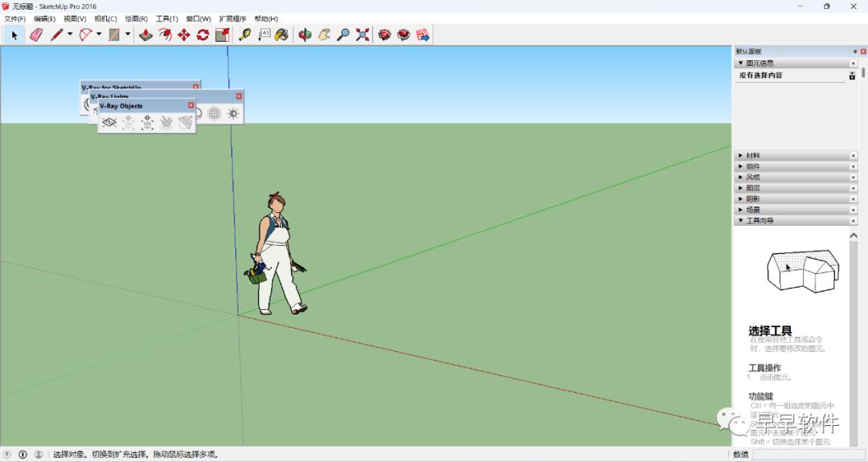Open Extension Warehouse from the toolbar
The width and height of the screenshot is (868, 462).
(x=403, y=35)
